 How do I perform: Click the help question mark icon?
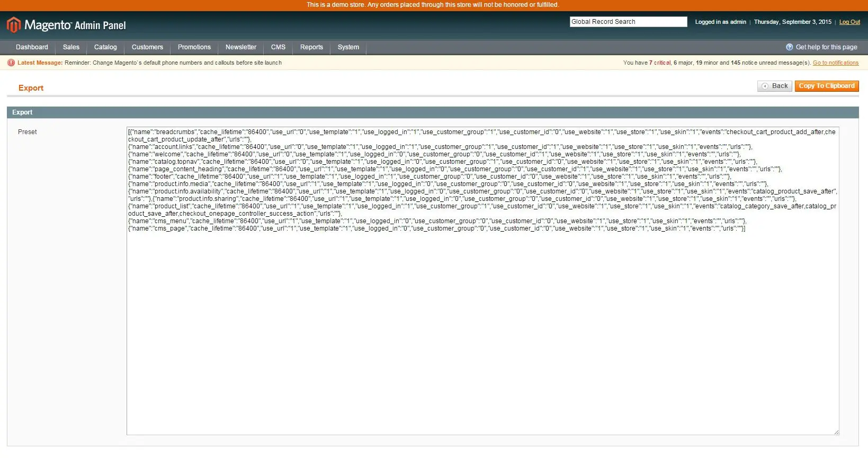[x=789, y=47]
